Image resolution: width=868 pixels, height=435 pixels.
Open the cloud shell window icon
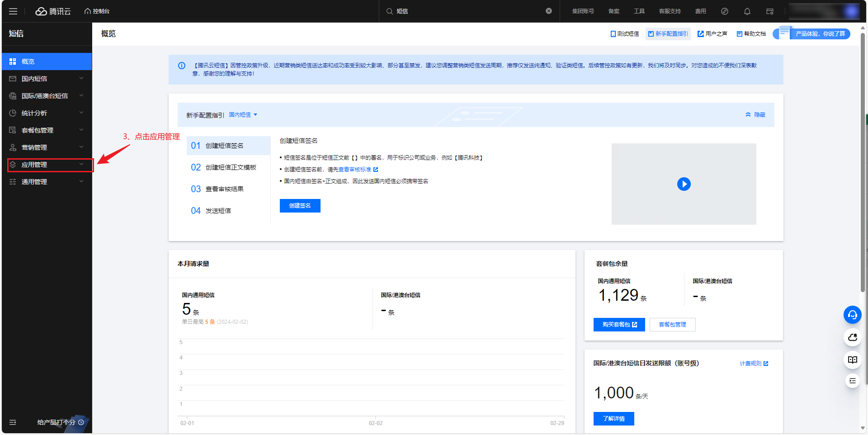(x=770, y=11)
